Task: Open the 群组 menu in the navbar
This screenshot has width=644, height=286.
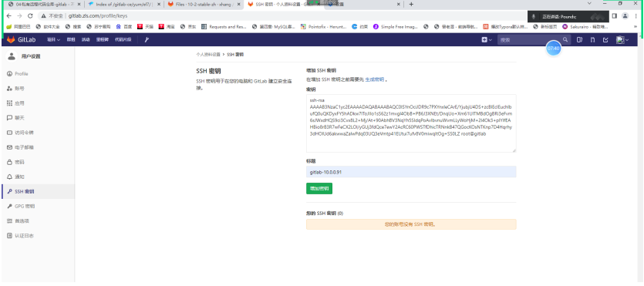Action: click(71, 40)
